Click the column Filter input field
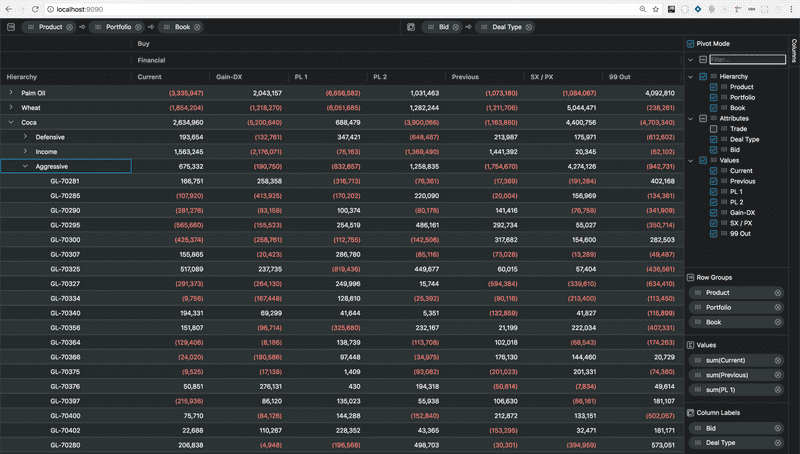This screenshot has width=800, height=454. (747, 60)
